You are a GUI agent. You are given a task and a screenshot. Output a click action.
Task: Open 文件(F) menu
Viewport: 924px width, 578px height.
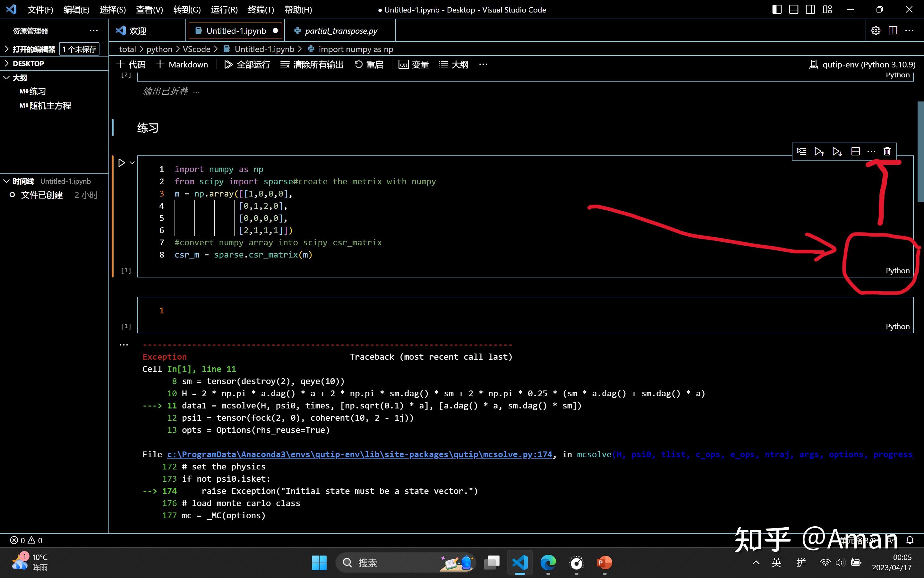click(40, 10)
